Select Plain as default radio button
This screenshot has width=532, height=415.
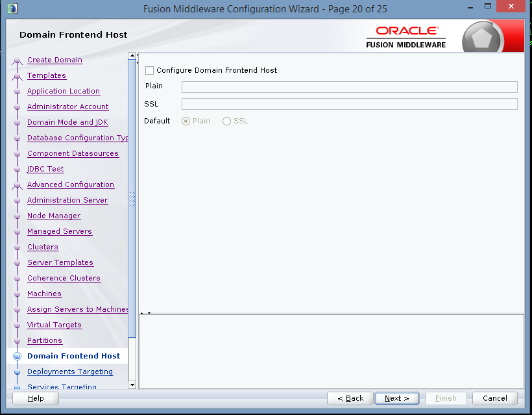tap(186, 121)
